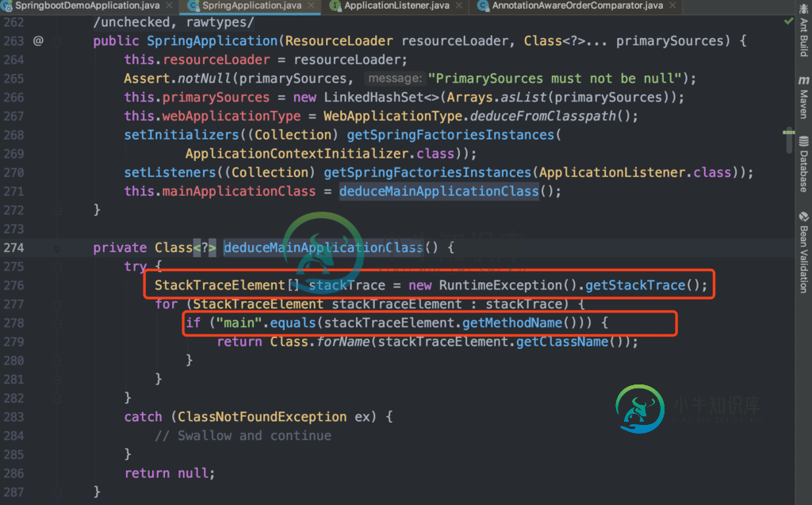Click the ResourceLoader parameter type

(x=339, y=41)
